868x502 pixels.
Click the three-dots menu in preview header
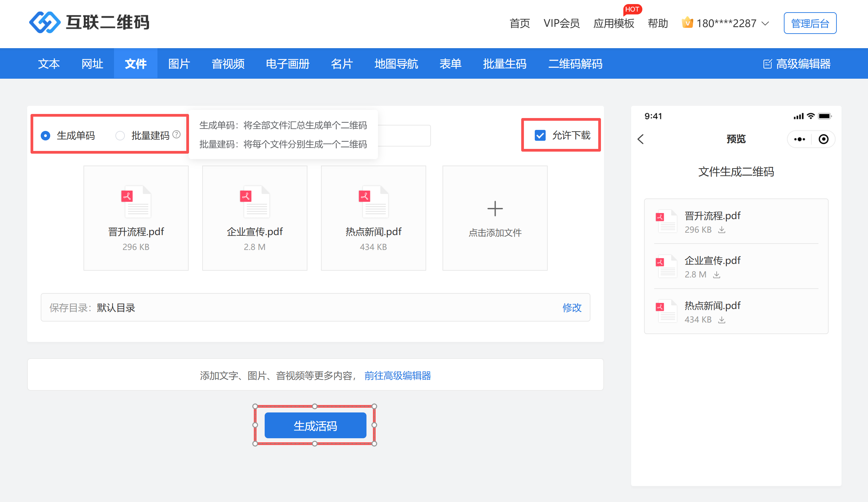point(799,139)
